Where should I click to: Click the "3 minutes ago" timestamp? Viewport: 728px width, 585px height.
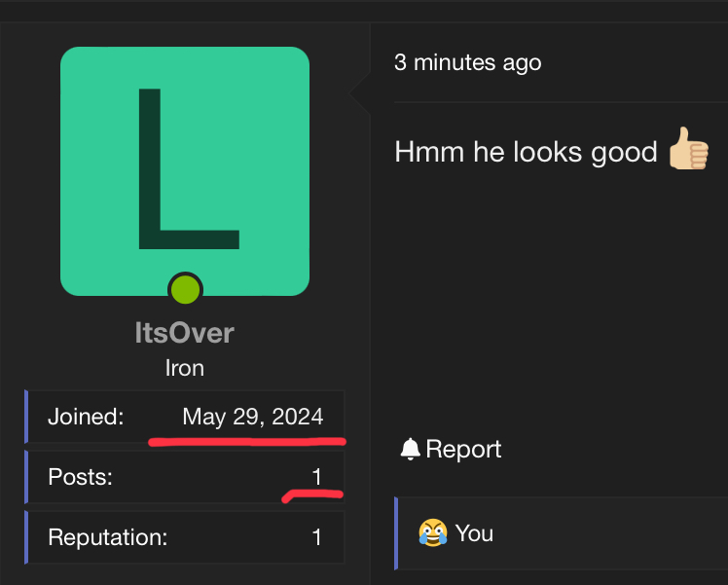(467, 63)
